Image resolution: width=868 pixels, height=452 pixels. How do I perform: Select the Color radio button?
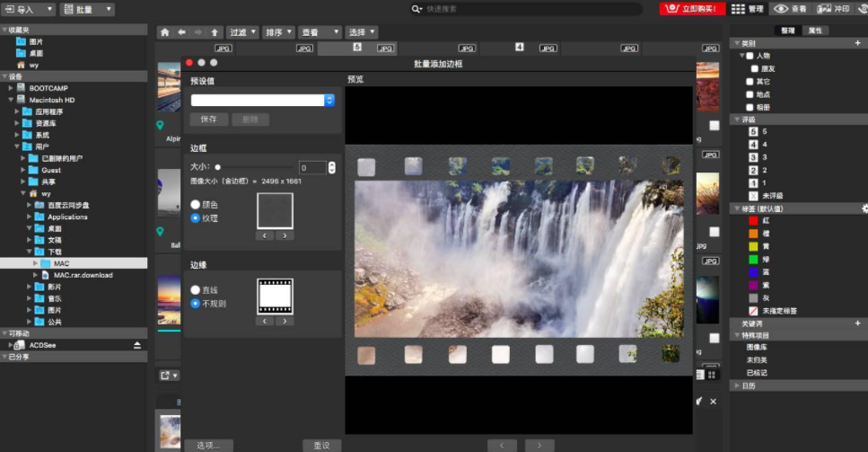point(195,204)
